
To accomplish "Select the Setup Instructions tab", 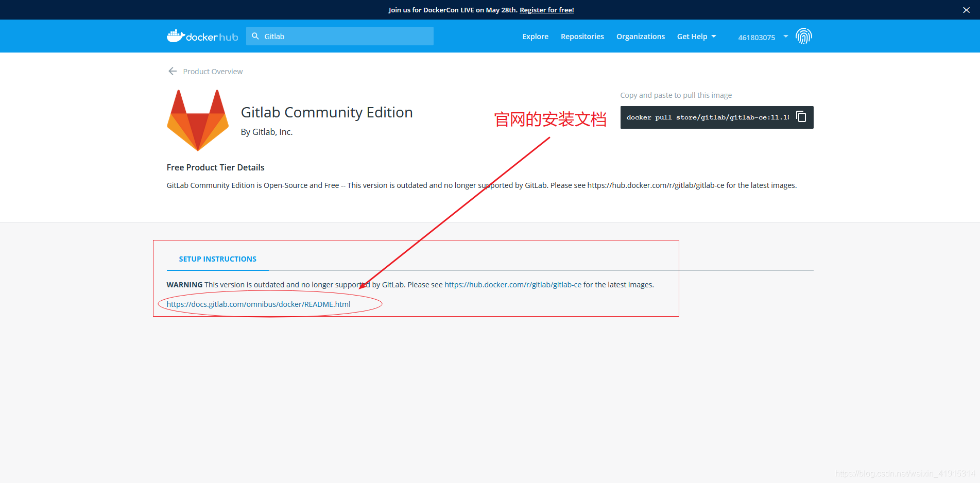I will pos(217,259).
